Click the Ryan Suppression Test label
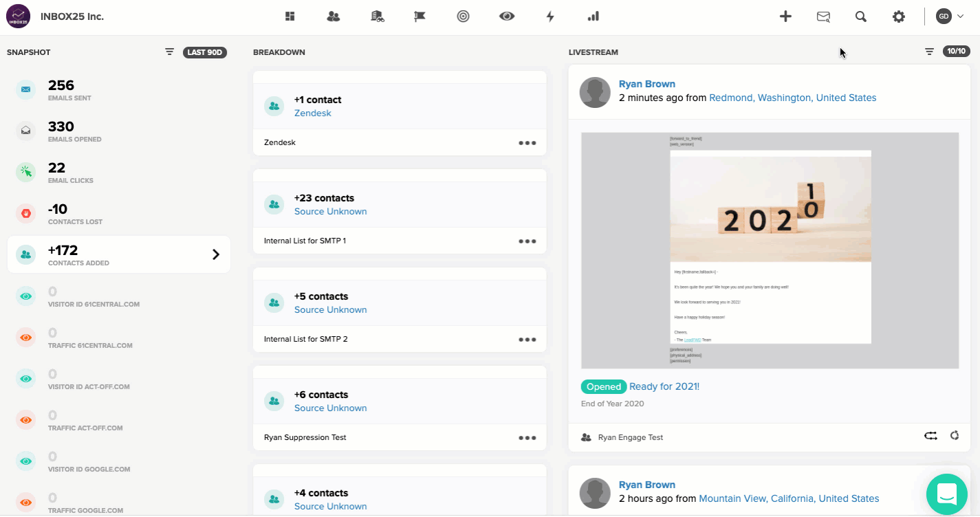Viewport: 980px width, 517px height. (x=305, y=438)
